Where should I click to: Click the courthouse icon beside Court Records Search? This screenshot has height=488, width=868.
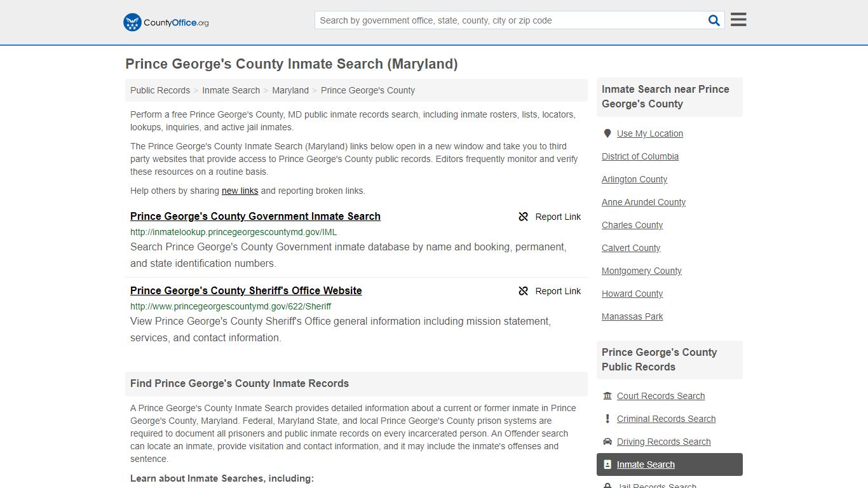[x=607, y=396]
